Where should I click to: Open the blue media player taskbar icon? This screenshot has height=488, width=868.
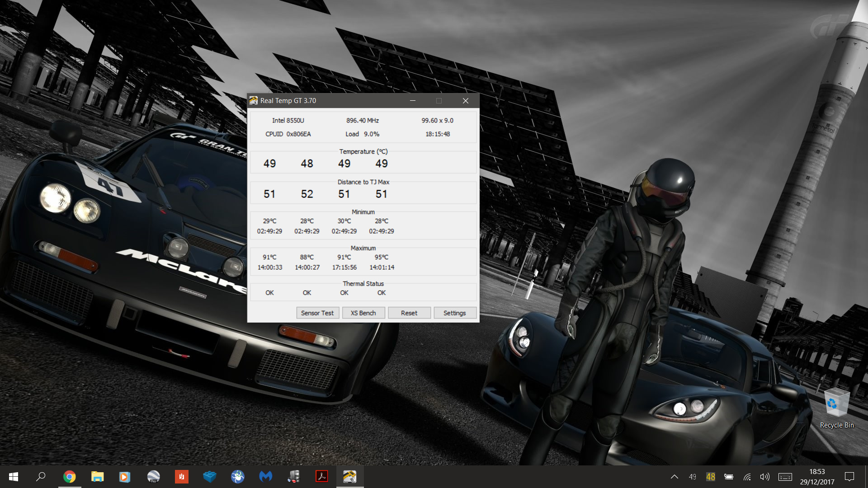[x=125, y=477]
